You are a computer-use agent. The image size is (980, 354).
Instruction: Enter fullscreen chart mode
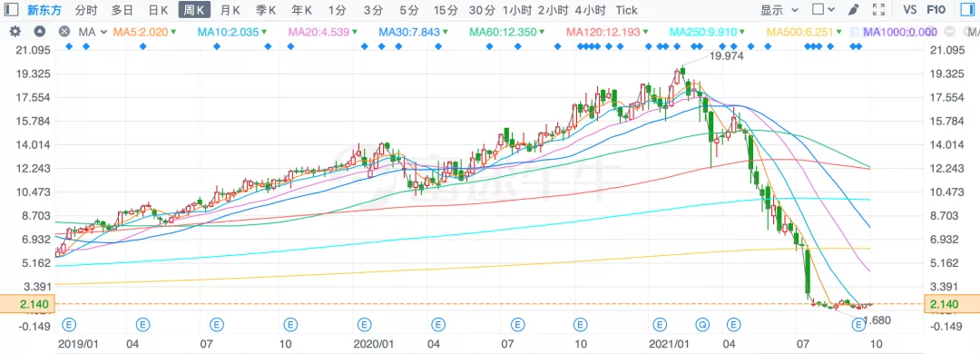coord(878,10)
